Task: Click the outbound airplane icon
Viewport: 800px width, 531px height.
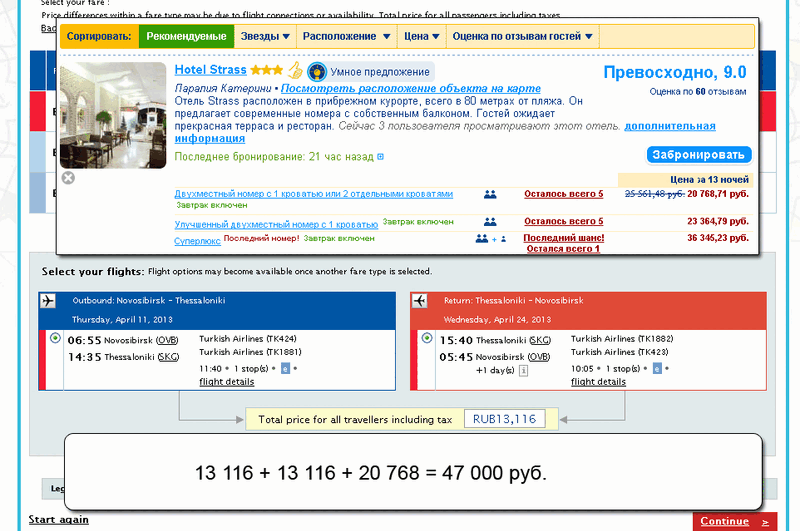Action: pyautogui.click(x=48, y=300)
